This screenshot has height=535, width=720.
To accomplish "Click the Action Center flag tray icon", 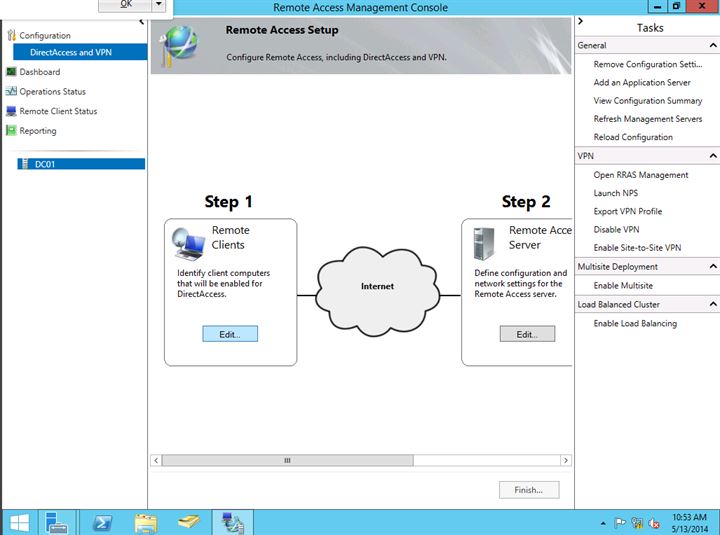I will [x=620, y=523].
